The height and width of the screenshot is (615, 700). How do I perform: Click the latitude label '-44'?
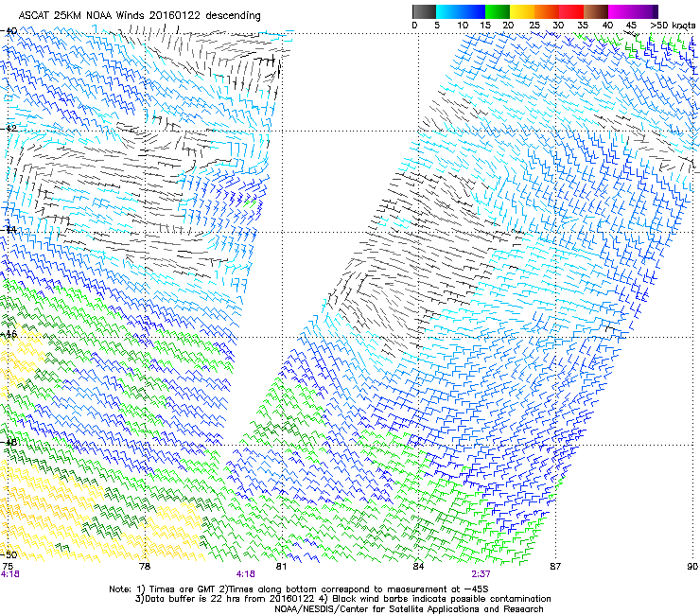(9, 230)
